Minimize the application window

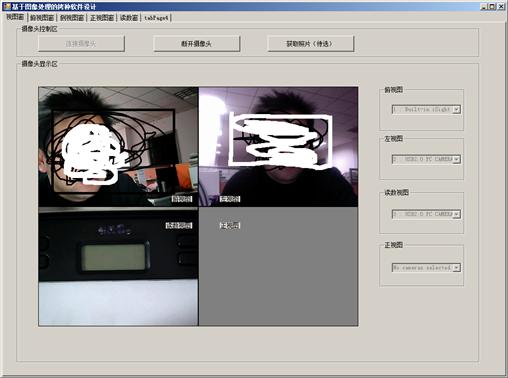pos(484,6)
